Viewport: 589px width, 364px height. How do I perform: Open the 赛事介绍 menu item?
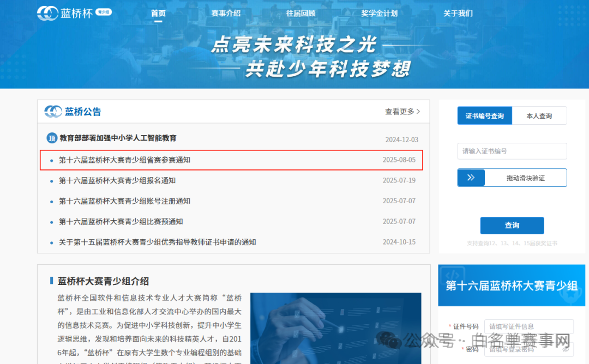tap(226, 13)
